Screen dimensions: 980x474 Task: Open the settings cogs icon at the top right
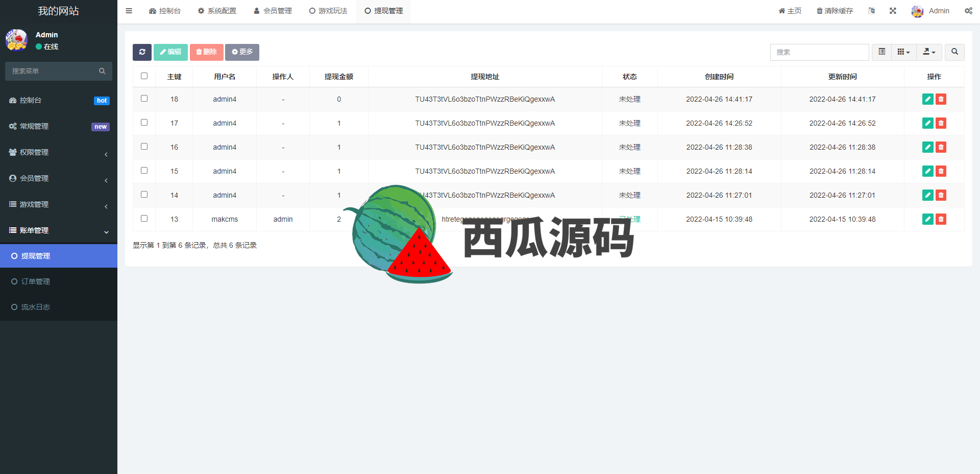[968, 11]
